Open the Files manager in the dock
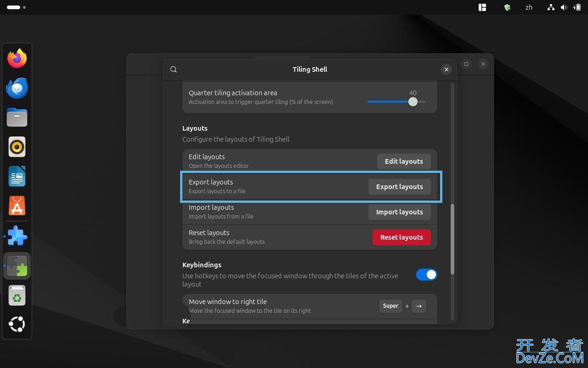The width and height of the screenshot is (588, 368). [x=17, y=117]
